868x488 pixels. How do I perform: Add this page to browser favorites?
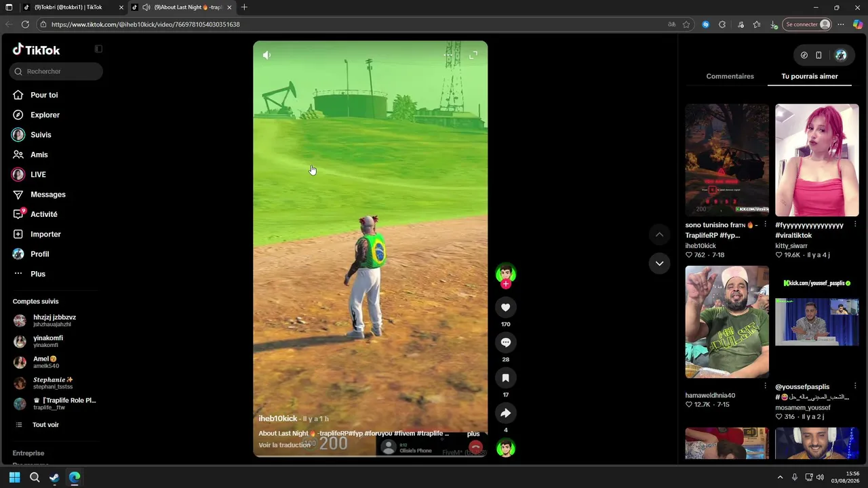tap(686, 24)
